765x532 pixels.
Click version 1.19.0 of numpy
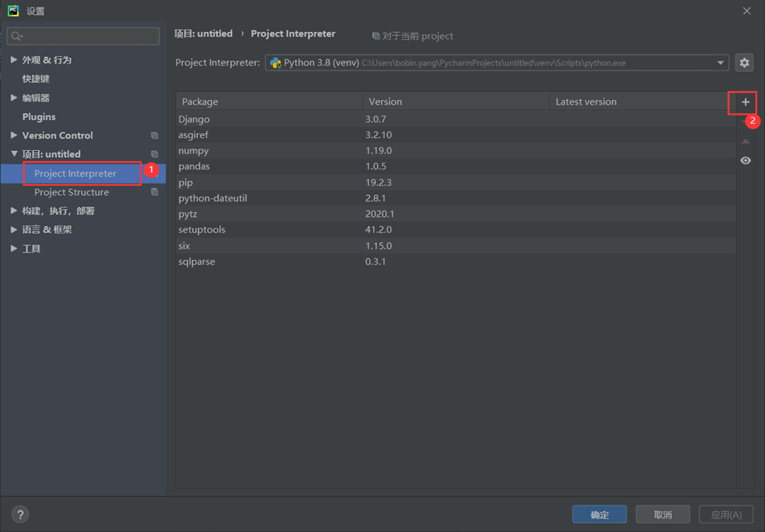[379, 150]
